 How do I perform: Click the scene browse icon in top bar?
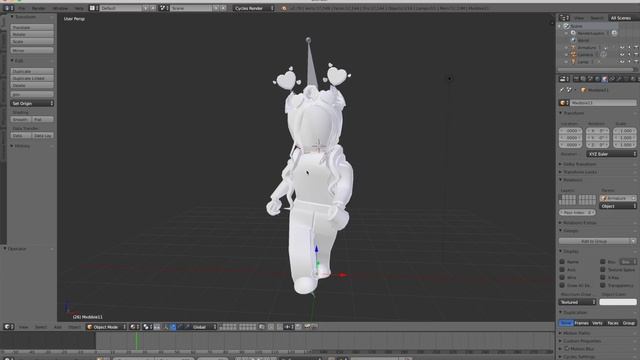point(164,8)
